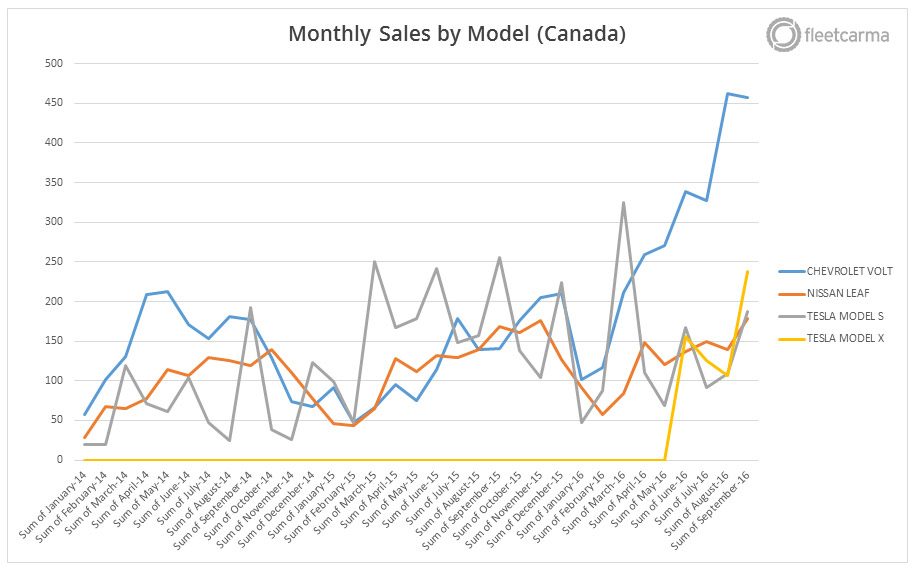
Task: Click the yellow Tesla Model X legend swatch
Action: (x=789, y=338)
